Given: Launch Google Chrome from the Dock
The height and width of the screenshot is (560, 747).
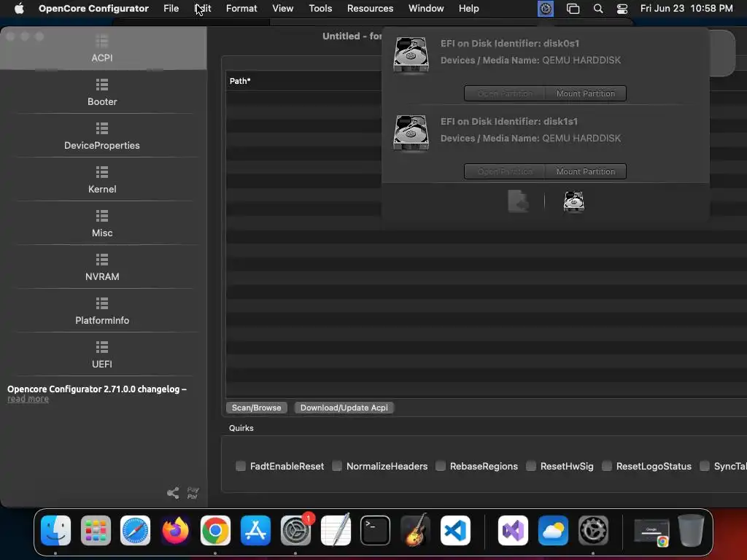Looking at the screenshot, I should click(x=215, y=530).
